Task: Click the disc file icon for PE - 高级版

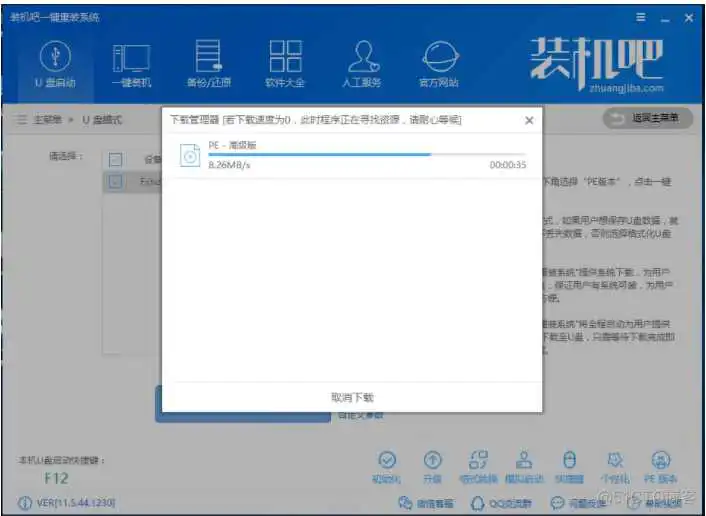Action: pos(190,155)
